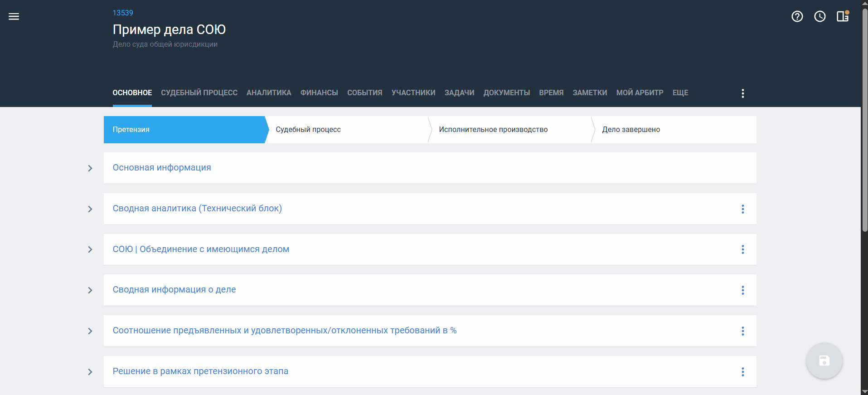Click the floating save button
Screen dimensions: 868x395
[824, 361]
